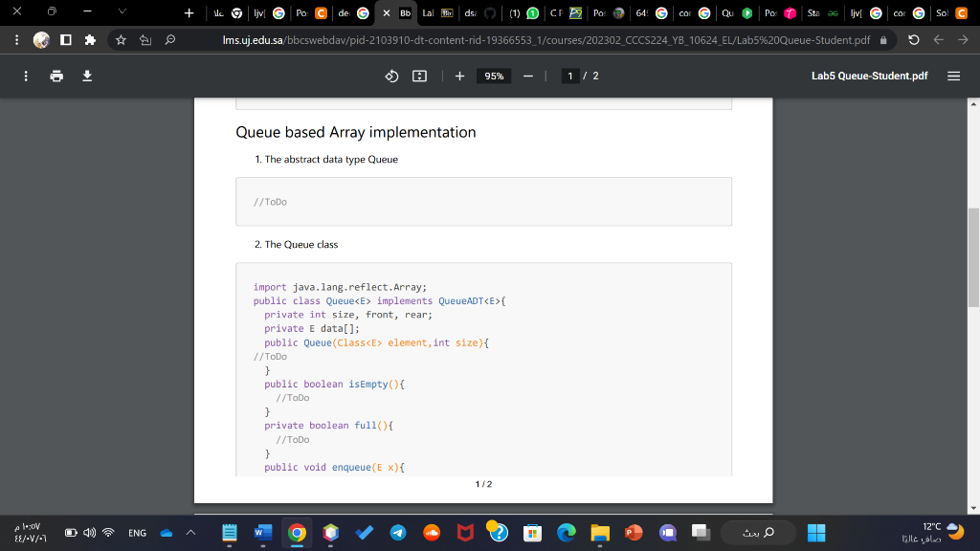Open the weather widget showing 12°C
Image resolution: width=980 pixels, height=551 pixels.
tap(933, 532)
